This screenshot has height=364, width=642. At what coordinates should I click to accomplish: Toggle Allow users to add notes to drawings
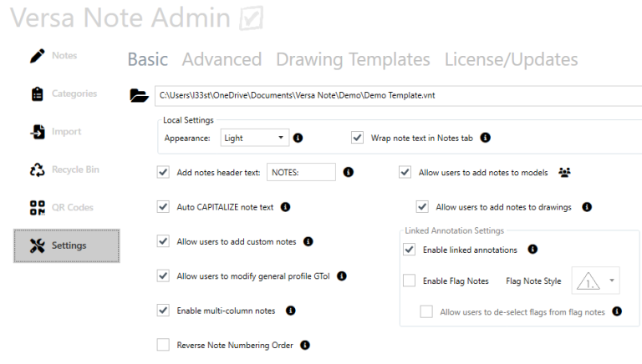422,207
